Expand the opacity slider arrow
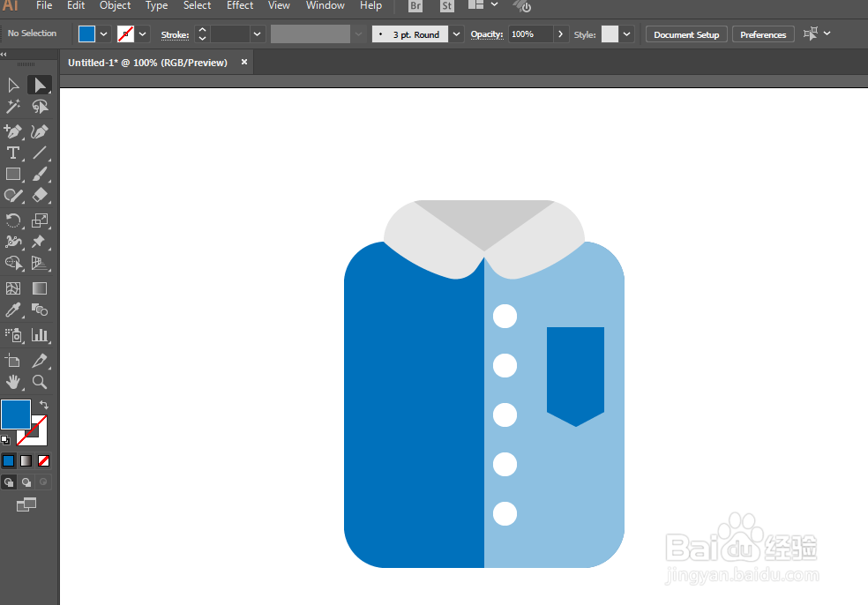 click(561, 34)
